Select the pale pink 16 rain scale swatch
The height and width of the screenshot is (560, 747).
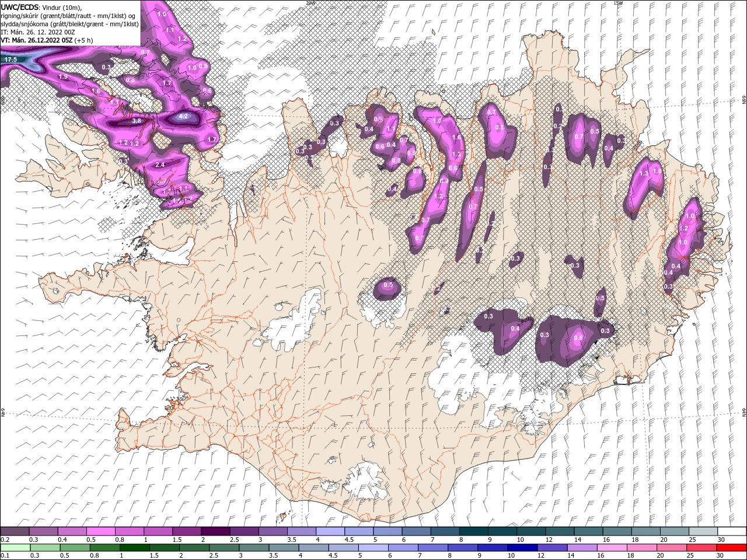(611, 548)
